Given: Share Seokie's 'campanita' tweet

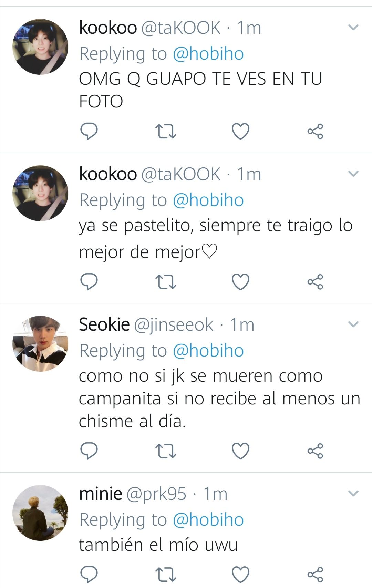Looking at the screenshot, I should 315,451.
